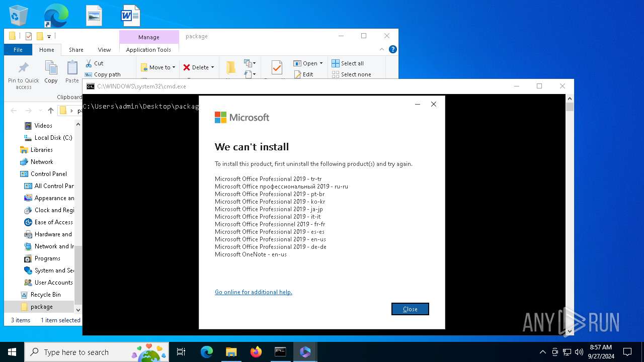The image size is (644, 362).
Task: Click Pin to Quick access in Explorer
Action: (23, 75)
